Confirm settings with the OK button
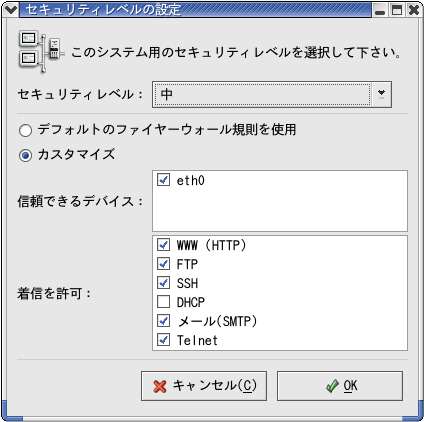This screenshot has width=424, height=422. pos(340,386)
